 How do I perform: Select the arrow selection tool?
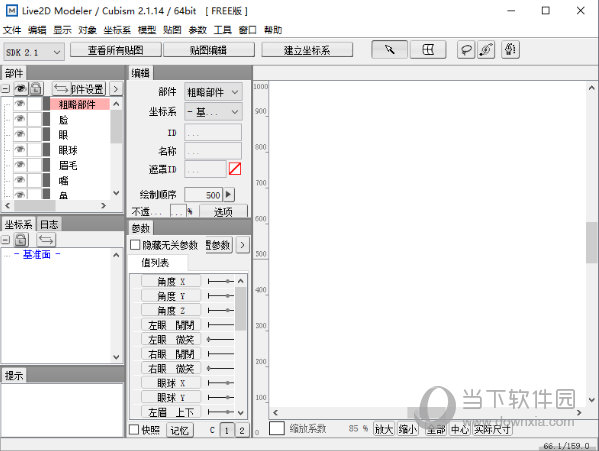tap(389, 50)
